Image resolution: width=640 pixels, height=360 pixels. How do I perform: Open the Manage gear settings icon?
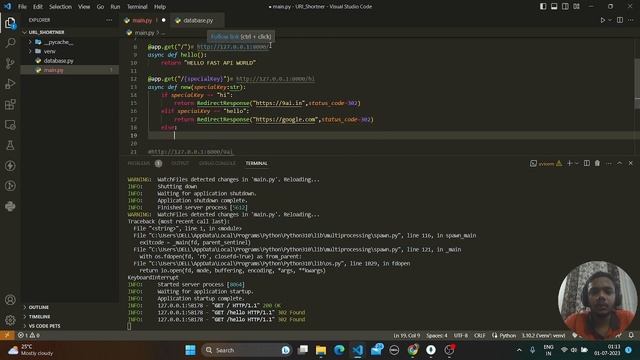pyautogui.click(x=10, y=320)
